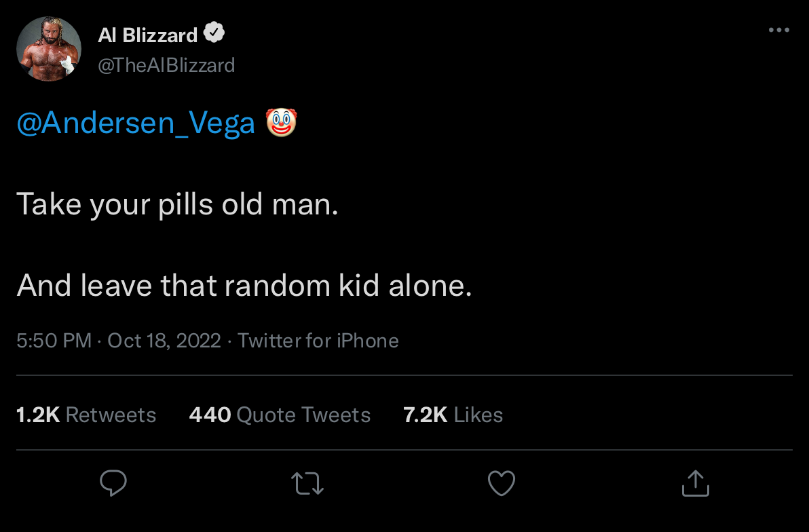Click the "And leave that random kid alone." line
The width and height of the screenshot is (809, 532).
[244, 286]
